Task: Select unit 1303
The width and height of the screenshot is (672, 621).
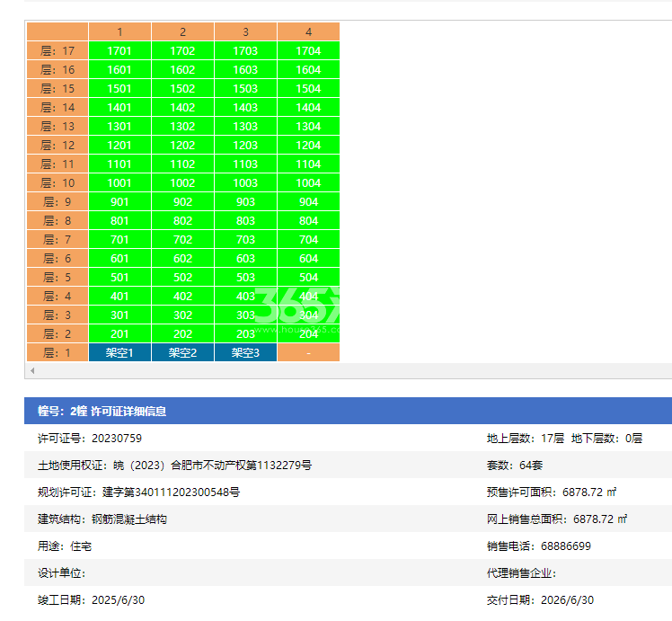Action: pos(245,126)
